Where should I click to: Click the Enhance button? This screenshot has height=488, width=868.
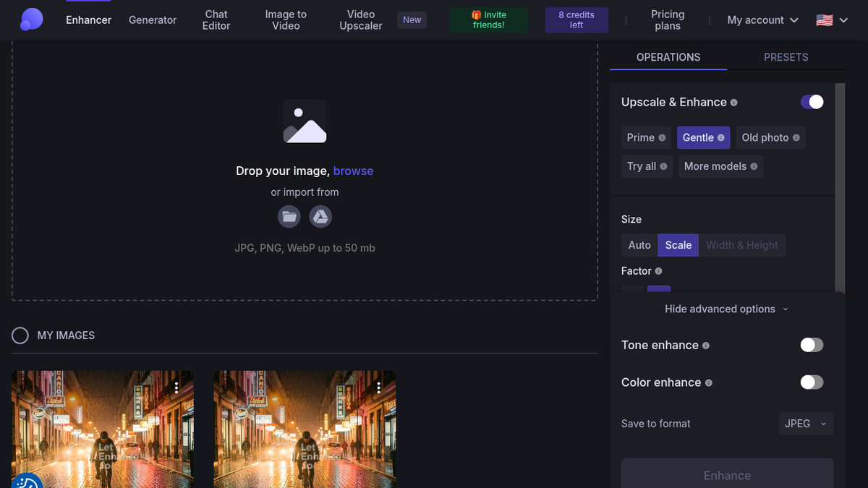click(x=727, y=474)
